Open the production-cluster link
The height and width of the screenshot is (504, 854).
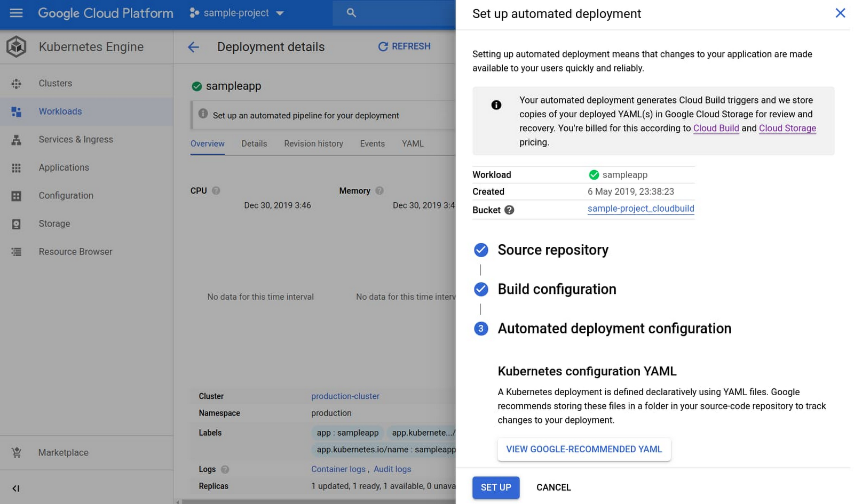coord(345,396)
